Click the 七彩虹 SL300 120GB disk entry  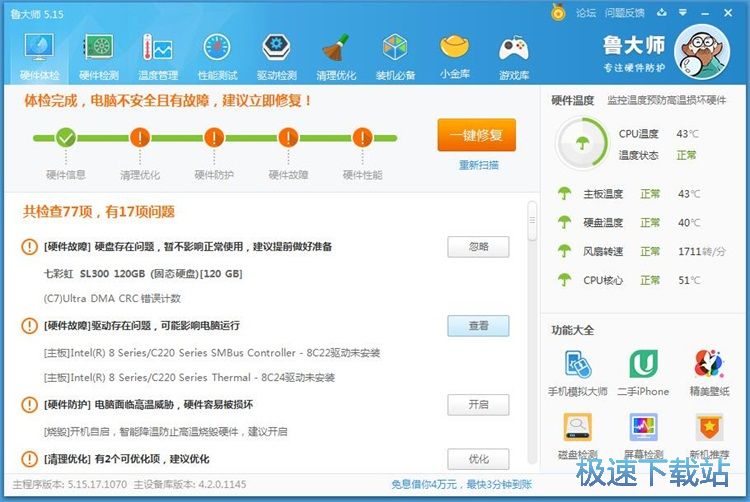[x=143, y=274]
